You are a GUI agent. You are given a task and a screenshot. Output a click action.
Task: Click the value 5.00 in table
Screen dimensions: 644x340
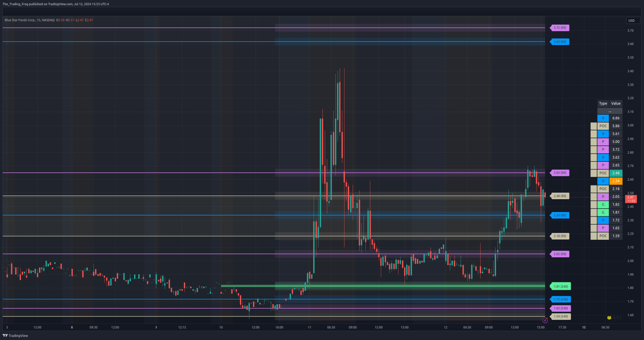(616, 142)
